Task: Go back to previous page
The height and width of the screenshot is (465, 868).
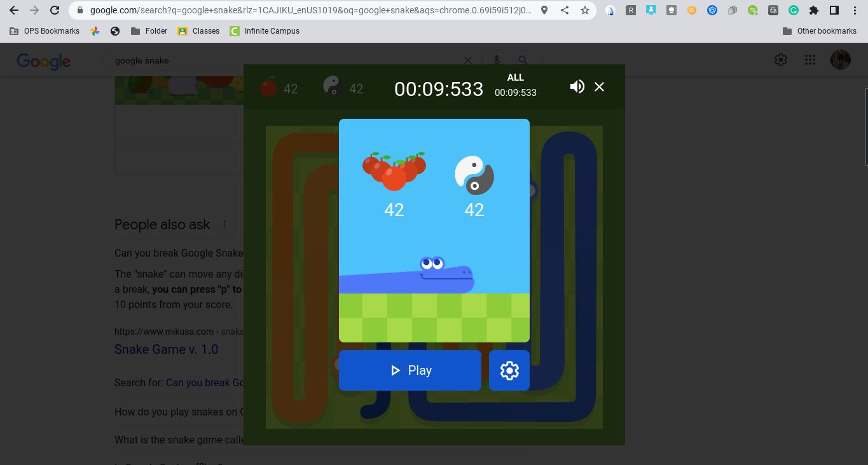Action: pos(14,10)
